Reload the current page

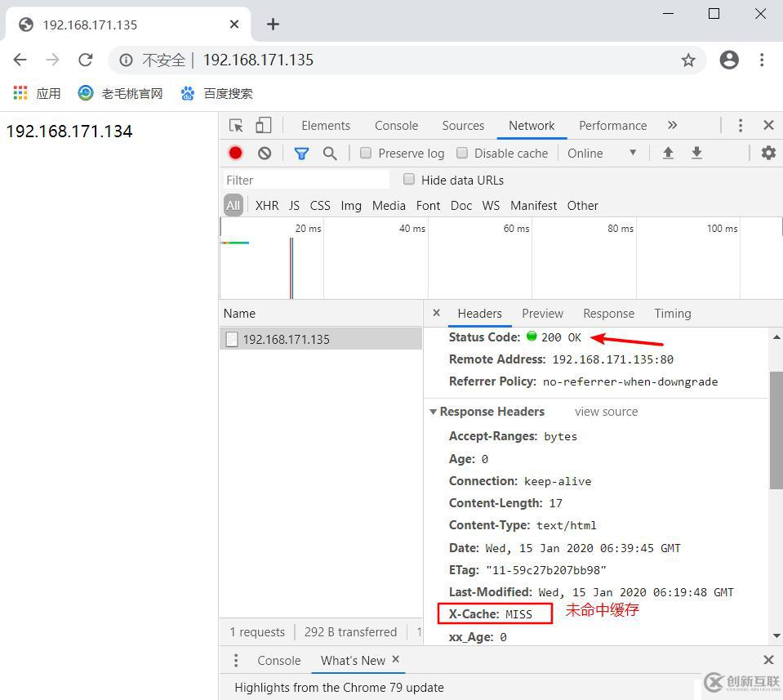86,60
